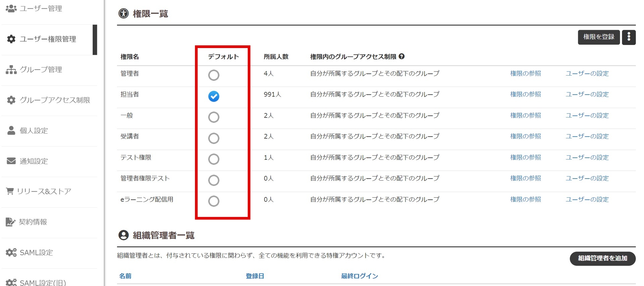Open ユーザーの設定 for 一般 row
This screenshot has height=286, width=644.
pyautogui.click(x=587, y=115)
